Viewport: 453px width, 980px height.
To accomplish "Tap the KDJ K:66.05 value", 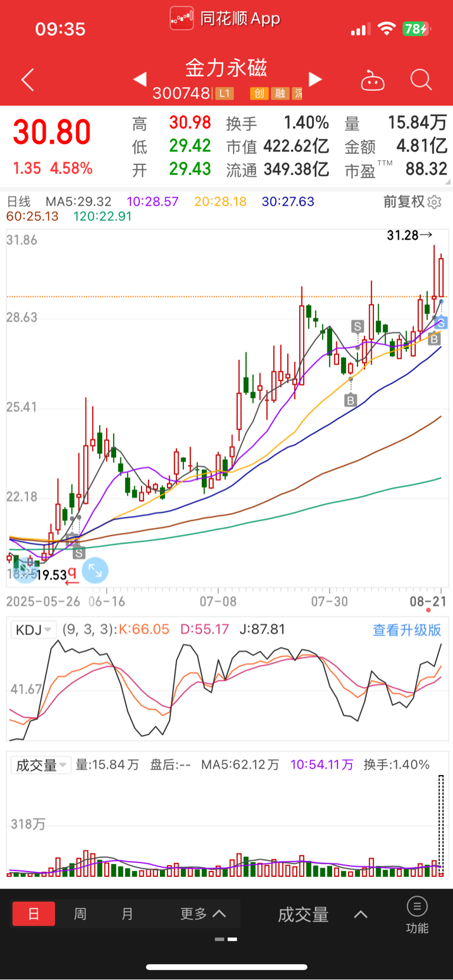I will [144, 629].
